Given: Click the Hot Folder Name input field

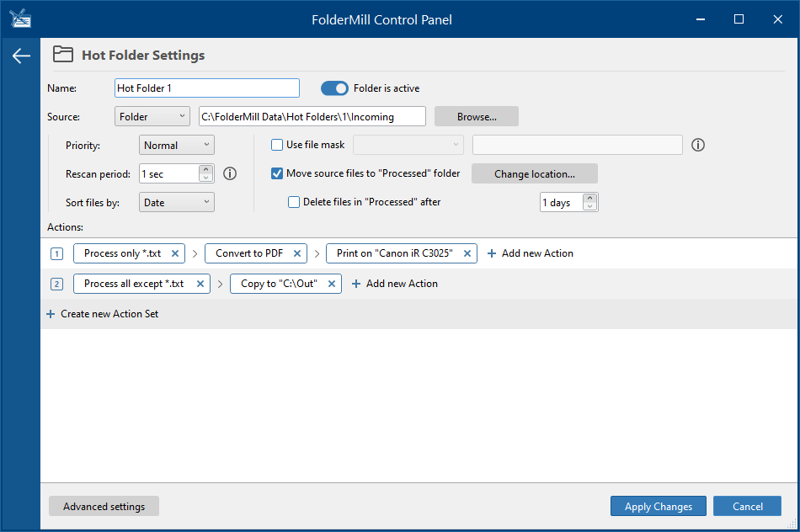Looking at the screenshot, I should pyautogui.click(x=206, y=88).
